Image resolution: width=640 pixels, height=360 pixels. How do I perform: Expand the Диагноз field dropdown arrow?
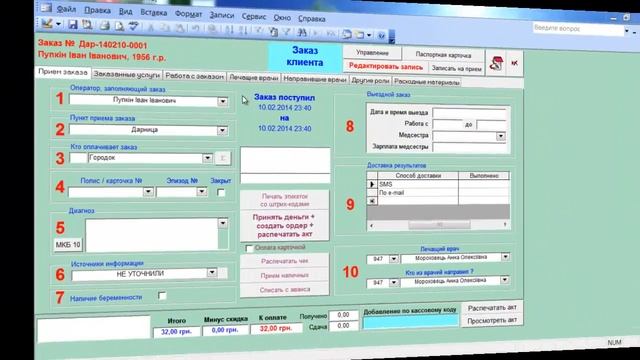pyautogui.click(x=223, y=223)
